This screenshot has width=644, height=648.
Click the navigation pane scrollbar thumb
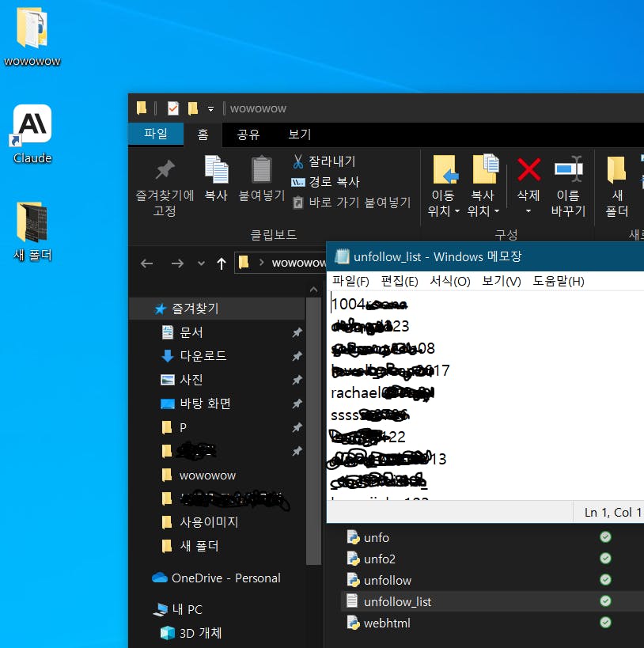point(314,430)
